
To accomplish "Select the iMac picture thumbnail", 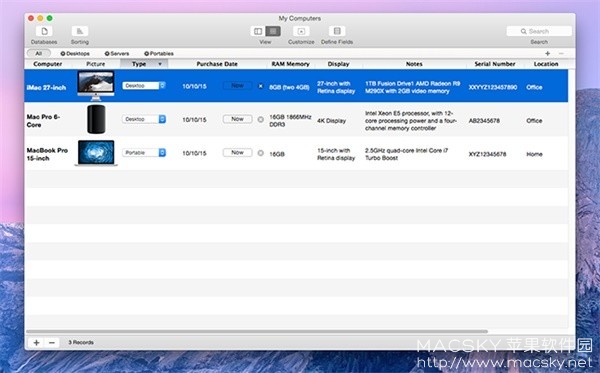I will (96, 86).
